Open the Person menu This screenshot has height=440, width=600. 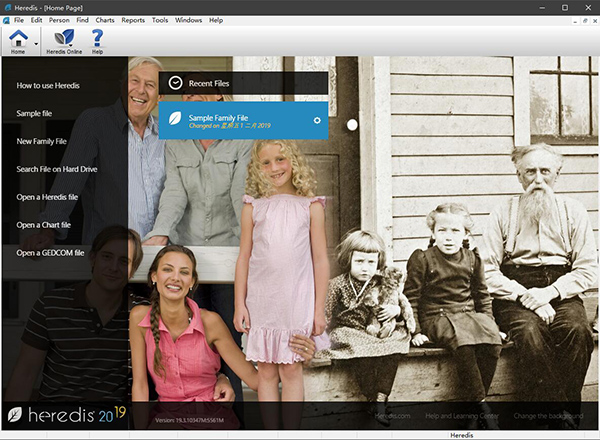59,20
